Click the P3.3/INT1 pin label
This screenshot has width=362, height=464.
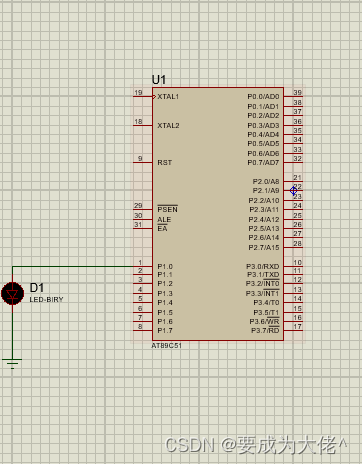pos(262,293)
